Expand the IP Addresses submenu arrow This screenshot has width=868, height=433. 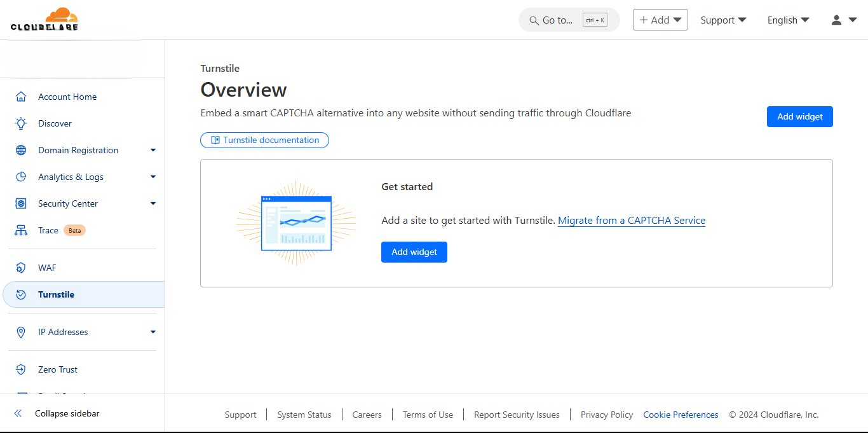tap(153, 332)
